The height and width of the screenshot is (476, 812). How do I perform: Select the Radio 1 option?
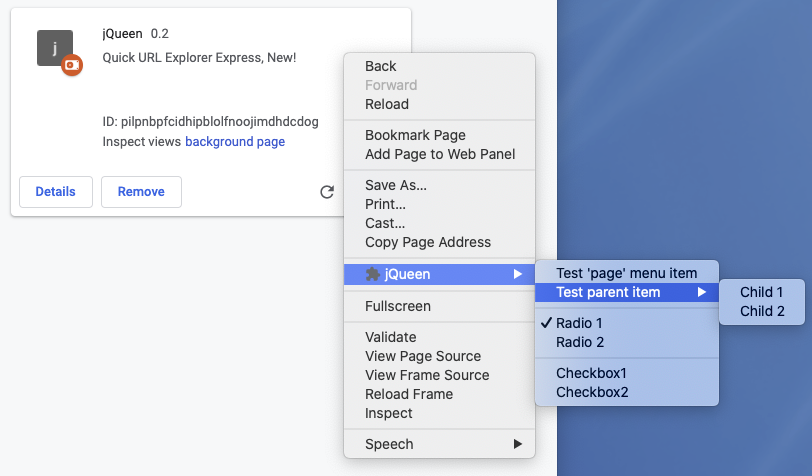580,323
